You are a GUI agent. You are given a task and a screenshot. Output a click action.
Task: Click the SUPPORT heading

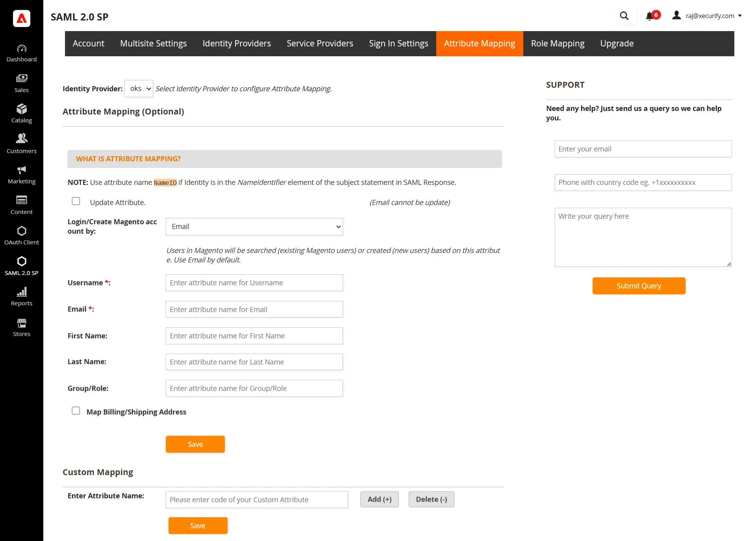(565, 85)
